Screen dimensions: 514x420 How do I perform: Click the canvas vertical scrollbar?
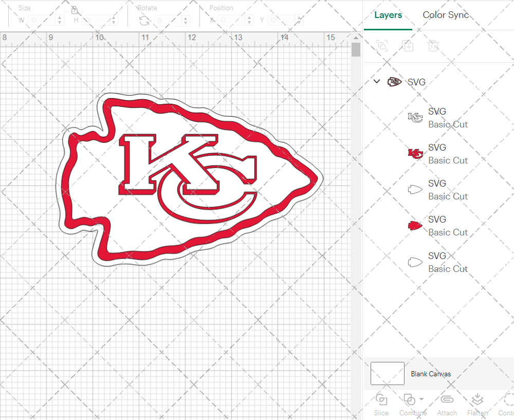point(356,50)
